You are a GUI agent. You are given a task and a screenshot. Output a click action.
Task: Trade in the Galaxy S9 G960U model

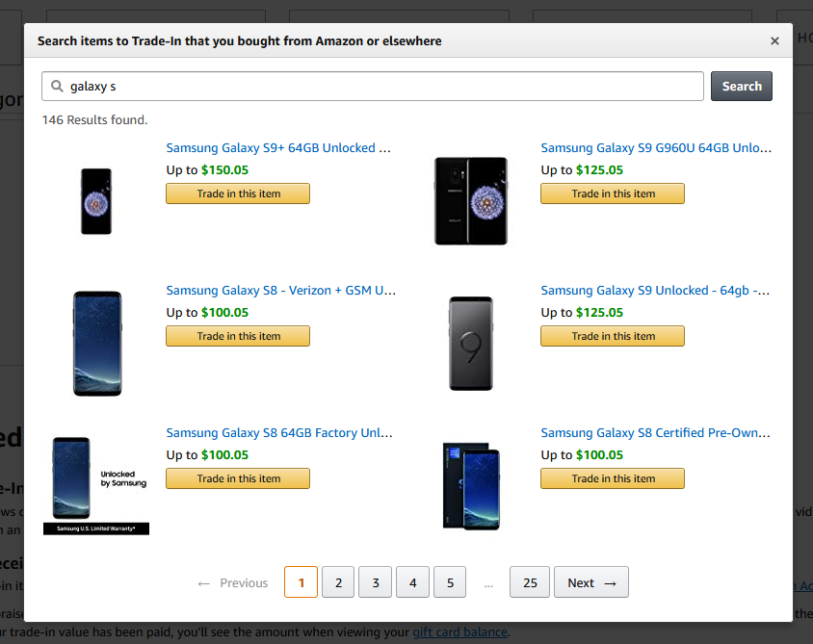pos(612,193)
